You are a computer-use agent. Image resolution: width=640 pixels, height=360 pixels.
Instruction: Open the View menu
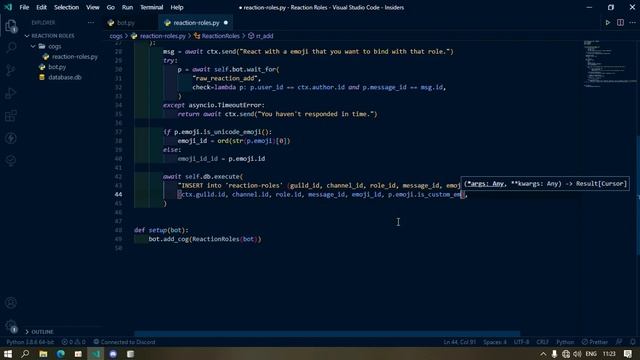tap(93, 7)
